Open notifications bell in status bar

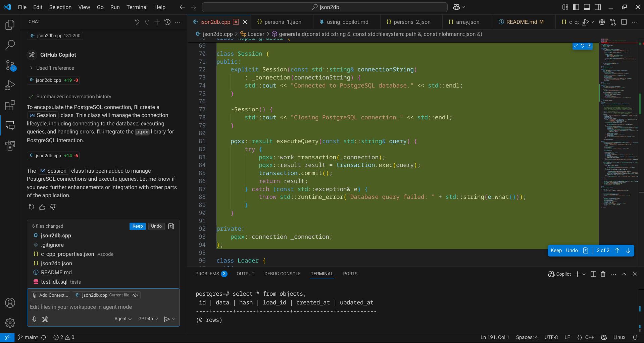click(x=635, y=337)
